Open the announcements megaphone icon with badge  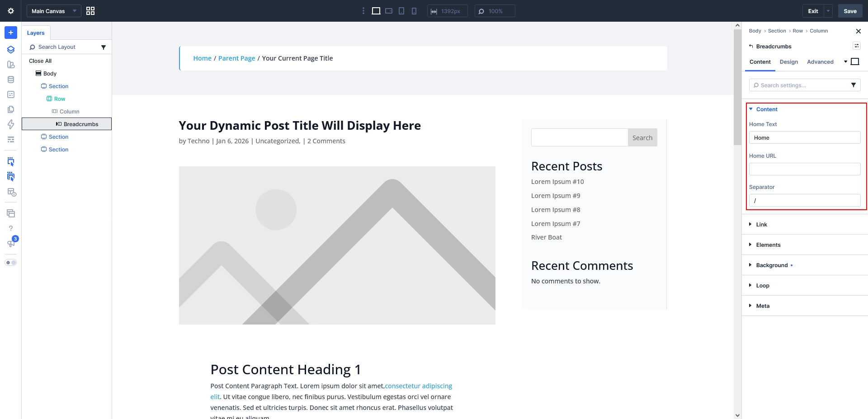(x=11, y=243)
